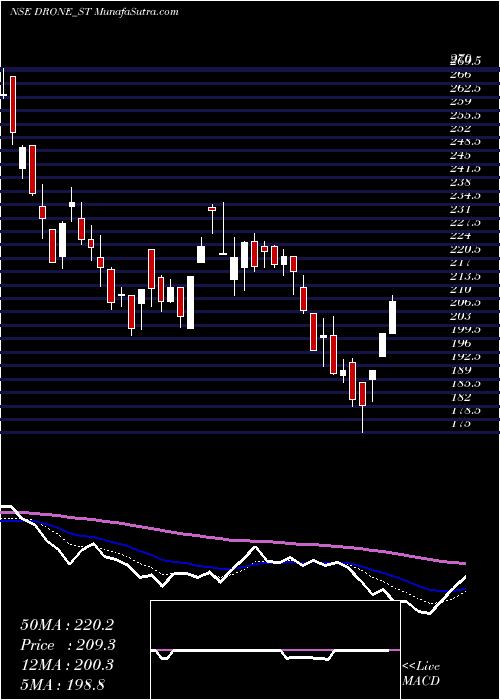Select the 178.5 price axis label
Screen dimensions: 500x700
pyautogui.click(x=465, y=410)
